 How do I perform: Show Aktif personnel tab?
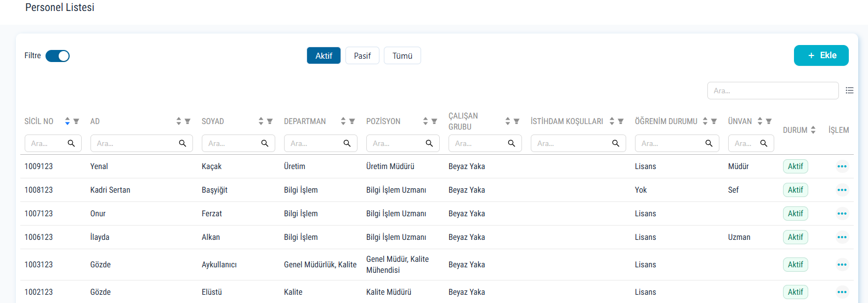pyautogui.click(x=324, y=55)
